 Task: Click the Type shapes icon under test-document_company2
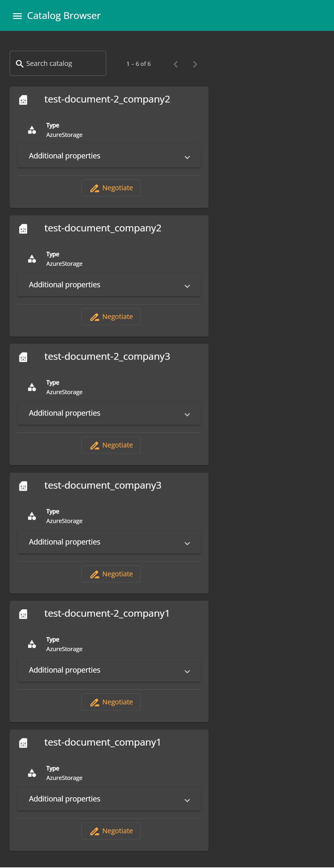[x=32, y=258]
